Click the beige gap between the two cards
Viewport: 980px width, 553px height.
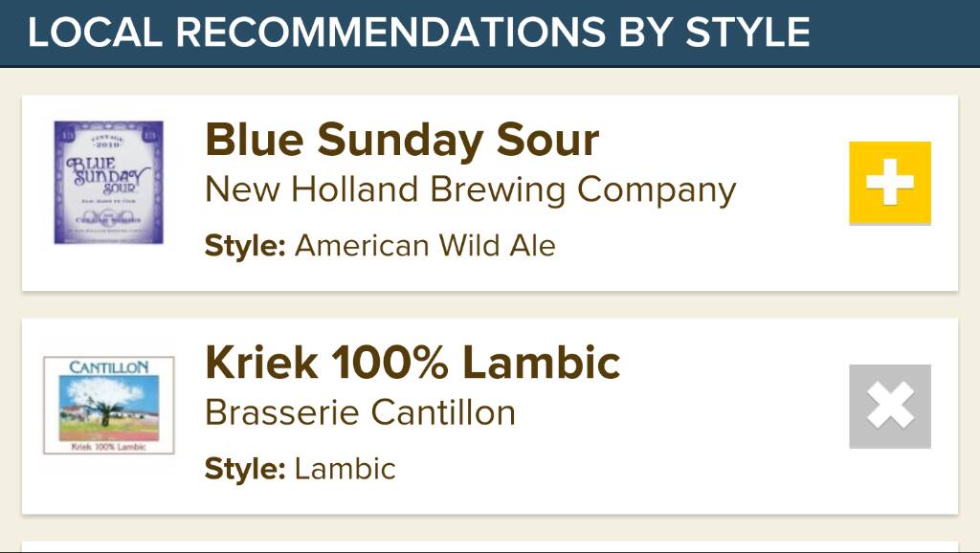point(490,305)
